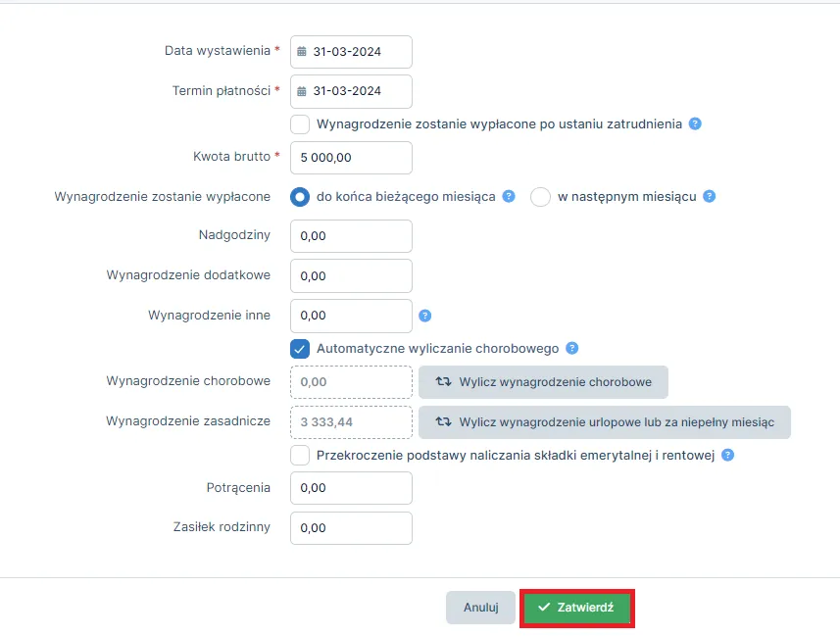Cancel the form with Anuluj
Viewport: 840px width, 637px height.
point(481,608)
